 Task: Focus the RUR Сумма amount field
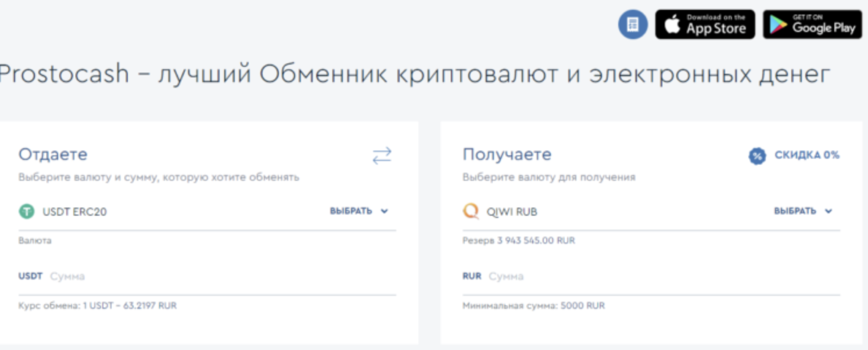click(662, 276)
